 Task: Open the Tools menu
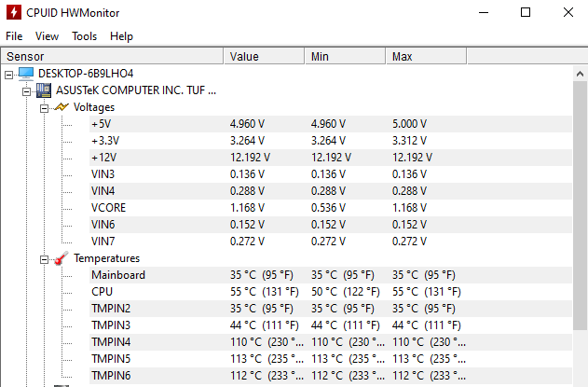[85, 36]
